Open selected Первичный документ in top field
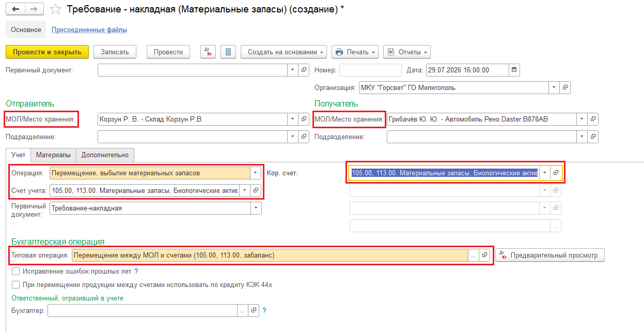The width and height of the screenshot is (644, 332). coord(304,70)
